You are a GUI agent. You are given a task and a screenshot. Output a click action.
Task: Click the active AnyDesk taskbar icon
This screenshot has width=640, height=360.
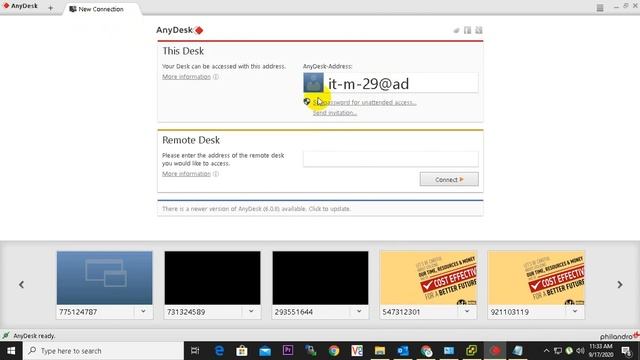coord(495,351)
